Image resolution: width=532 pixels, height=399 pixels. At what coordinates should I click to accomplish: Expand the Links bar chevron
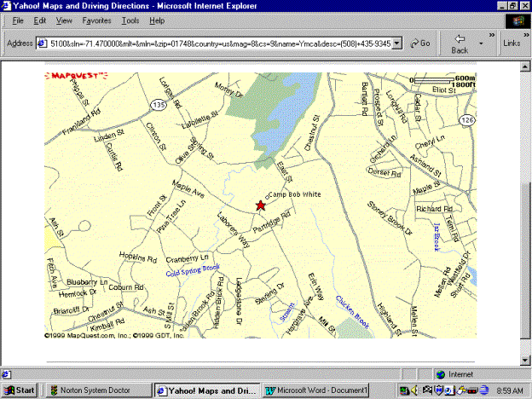(526, 35)
